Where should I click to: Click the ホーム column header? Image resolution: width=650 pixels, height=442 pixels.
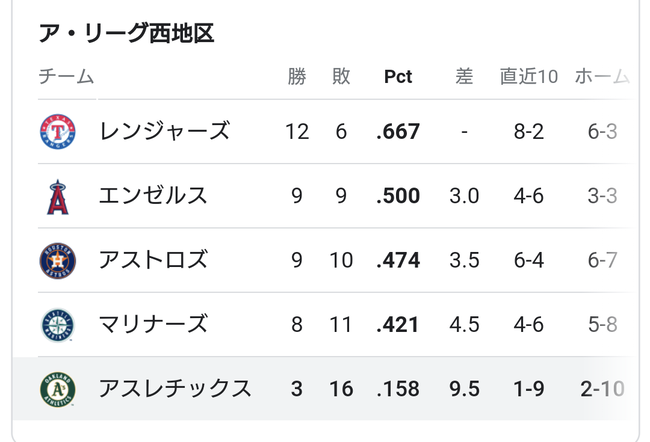[602, 76]
